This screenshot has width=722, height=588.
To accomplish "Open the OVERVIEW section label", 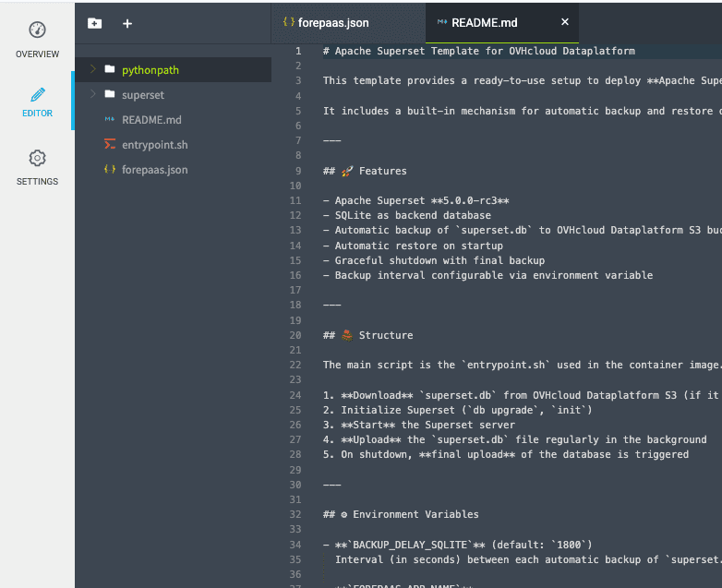I will click(x=37, y=54).
